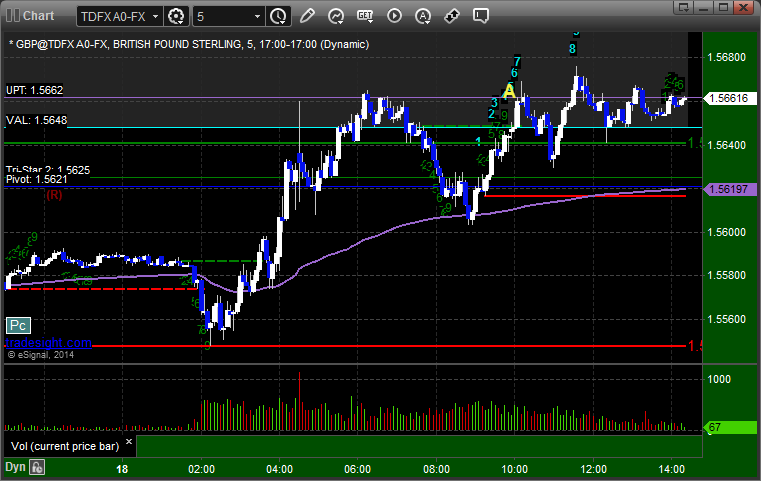Viewport: 761px width, 481px height.
Task: Click the 1.55600 price axis label
Action: (727, 319)
